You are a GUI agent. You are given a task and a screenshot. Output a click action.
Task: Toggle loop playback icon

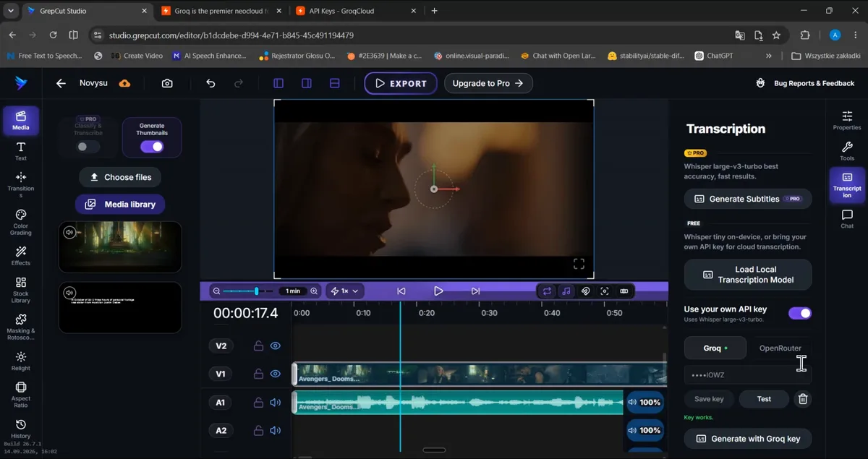(547, 291)
